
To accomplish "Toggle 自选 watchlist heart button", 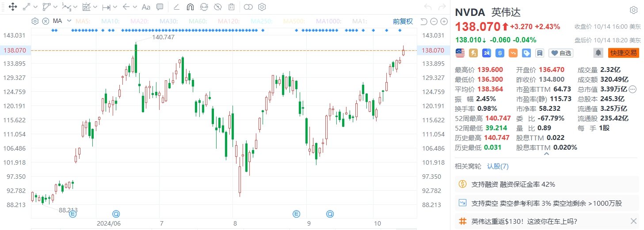I will click(x=560, y=53).
